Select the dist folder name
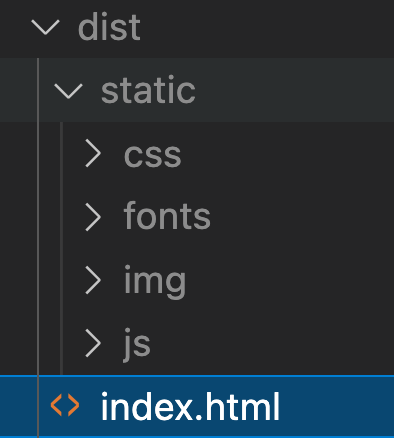This screenshot has width=394, height=438. [x=109, y=27]
